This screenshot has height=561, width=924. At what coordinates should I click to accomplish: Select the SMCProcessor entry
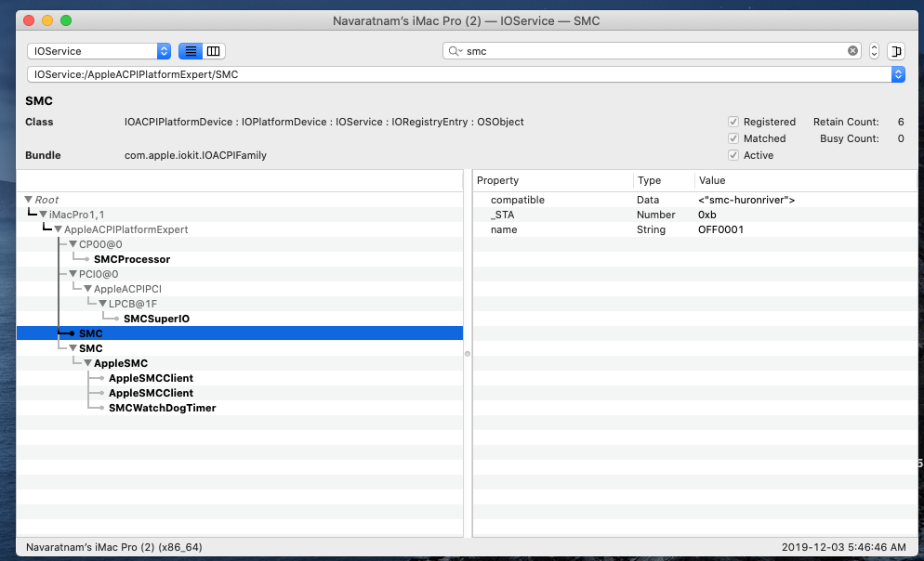132,259
